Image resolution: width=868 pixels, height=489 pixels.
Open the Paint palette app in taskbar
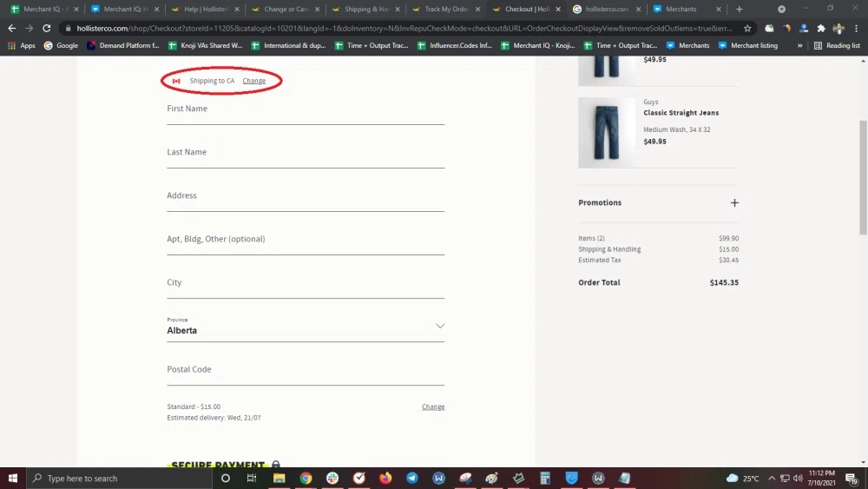pyautogui.click(x=491, y=478)
